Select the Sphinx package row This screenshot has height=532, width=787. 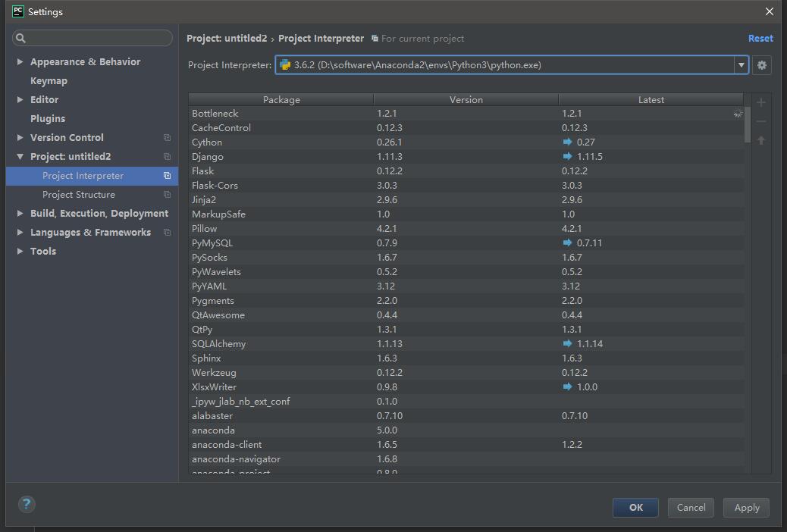pyautogui.click(x=466, y=358)
